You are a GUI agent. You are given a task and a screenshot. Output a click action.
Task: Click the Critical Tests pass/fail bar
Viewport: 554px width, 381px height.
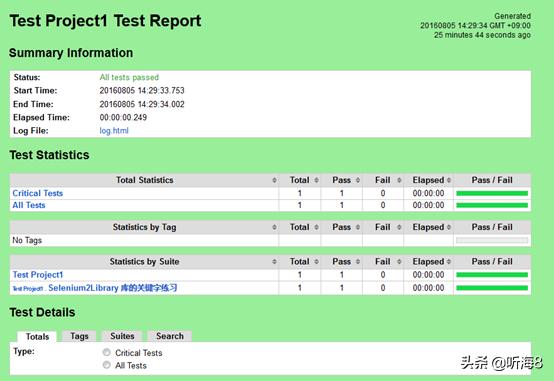point(492,193)
